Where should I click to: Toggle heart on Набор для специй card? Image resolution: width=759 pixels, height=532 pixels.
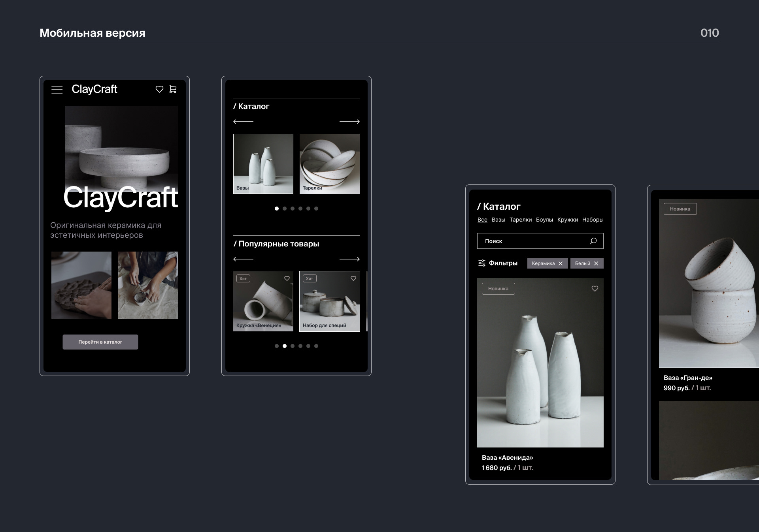pos(353,278)
